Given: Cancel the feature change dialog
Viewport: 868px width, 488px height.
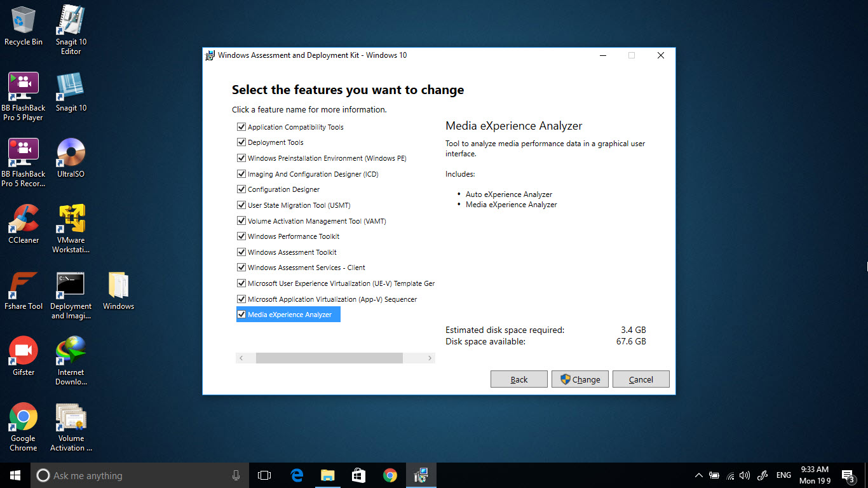Looking at the screenshot, I should pyautogui.click(x=641, y=379).
